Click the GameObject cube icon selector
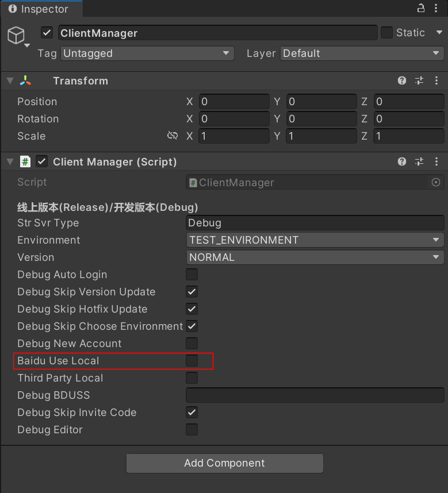The height and width of the screenshot is (493, 448). [16, 36]
